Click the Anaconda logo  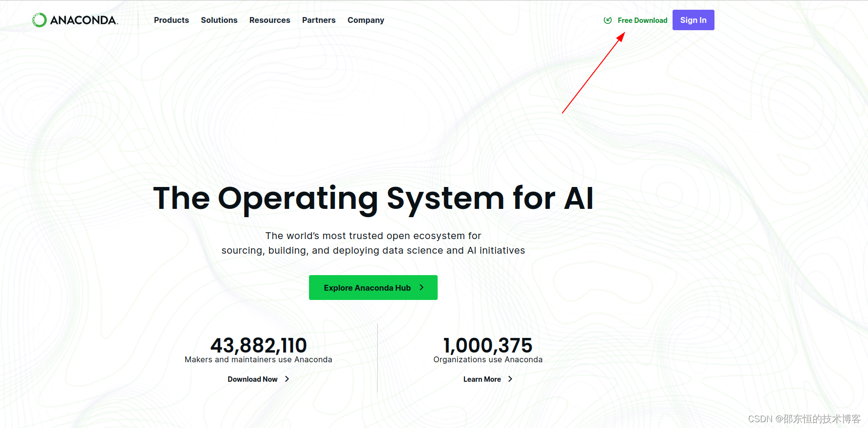[x=75, y=20]
